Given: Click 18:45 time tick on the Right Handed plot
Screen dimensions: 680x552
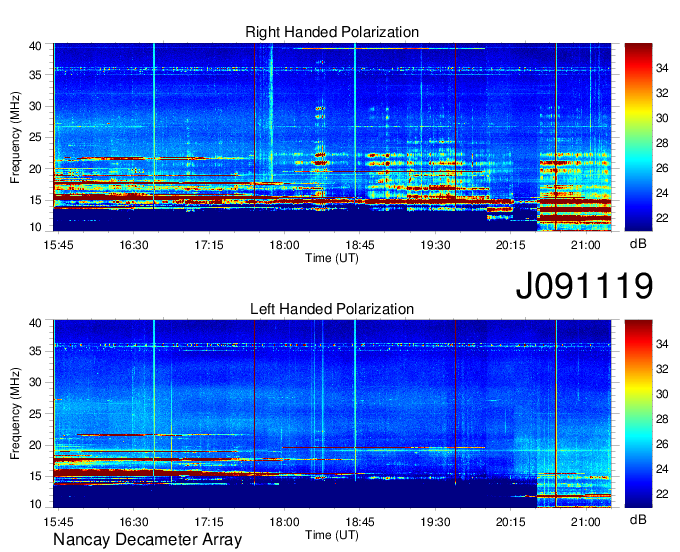Looking at the screenshot, I should [x=360, y=245].
